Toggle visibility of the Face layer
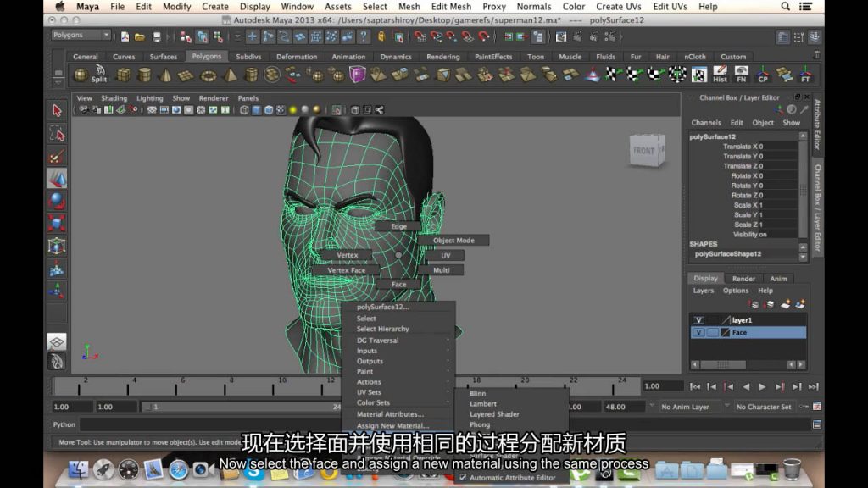The width and height of the screenshot is (868, 488). point(698,332)
